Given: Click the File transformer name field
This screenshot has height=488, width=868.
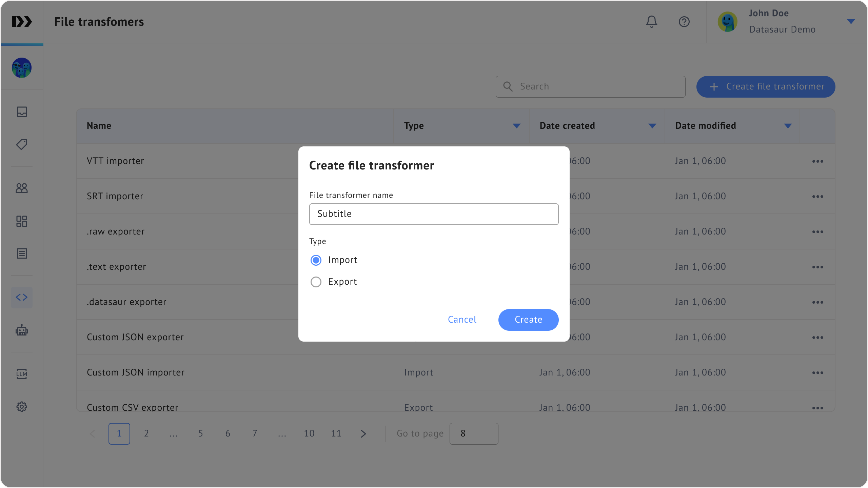Looking at the screenshot, I should click(434, 214).
